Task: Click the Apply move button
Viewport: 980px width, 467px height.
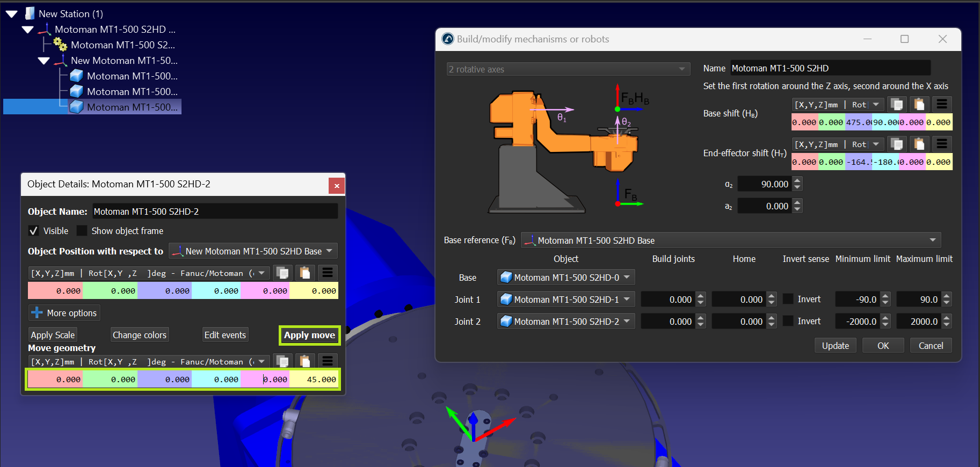Action: pyautogui.click(x=309, y=335)
